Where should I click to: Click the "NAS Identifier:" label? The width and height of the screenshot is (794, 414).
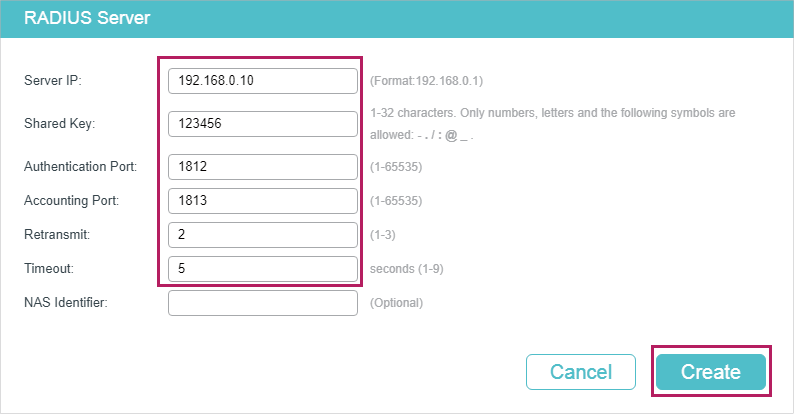(x=66, y=302)
